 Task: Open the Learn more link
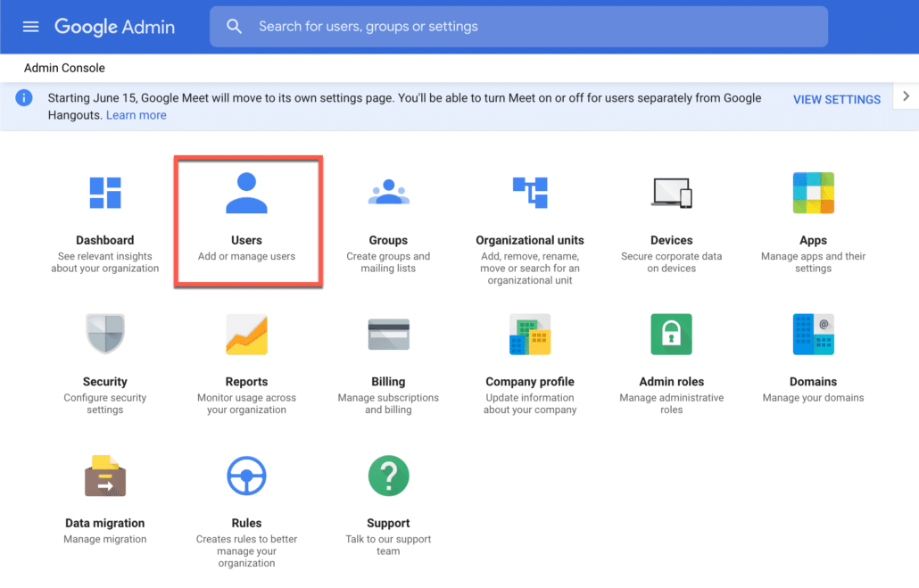[136, 115]
